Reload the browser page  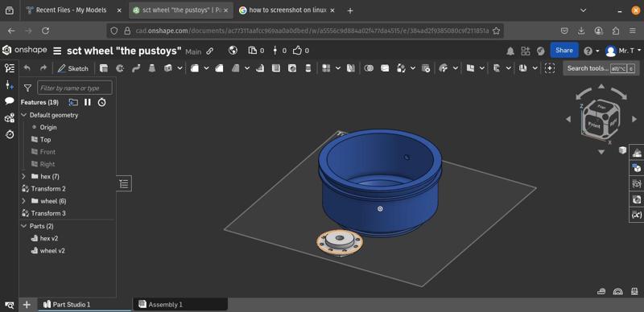46,31
